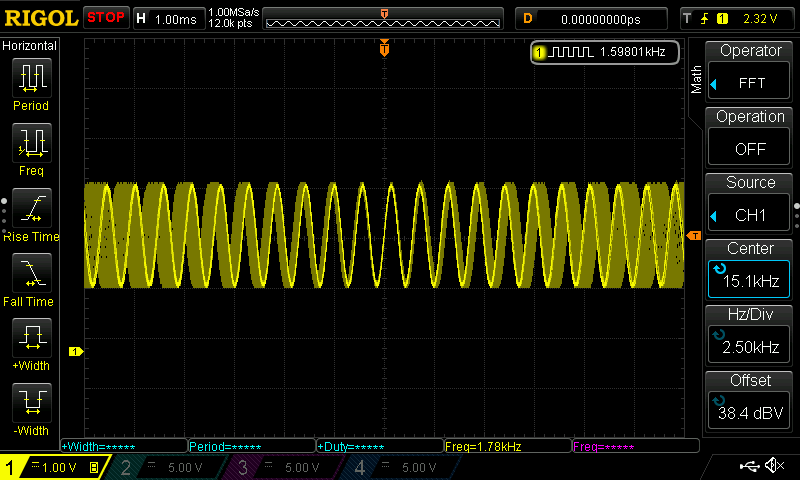
Task: Click the speaker mute icon
Action: point(773,466)
